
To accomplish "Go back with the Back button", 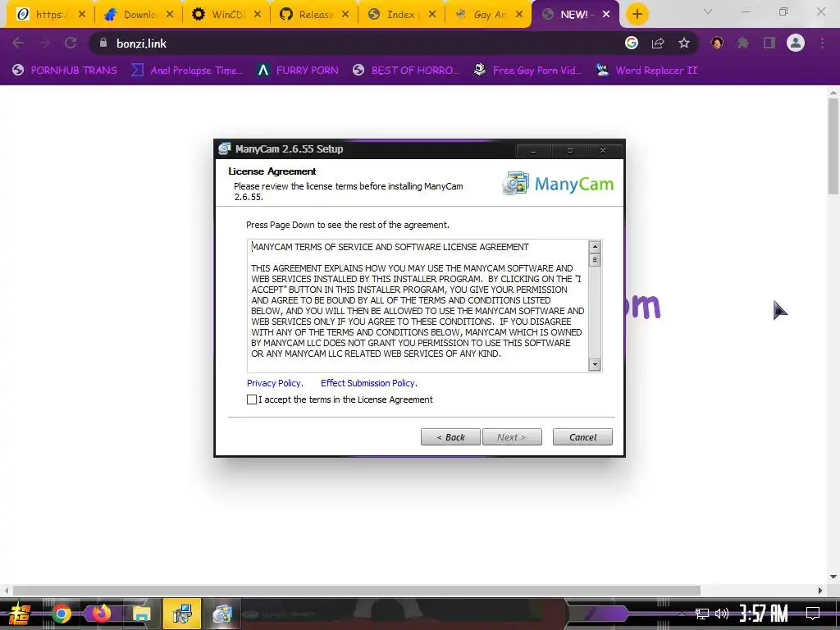I will tap(450, 437).
